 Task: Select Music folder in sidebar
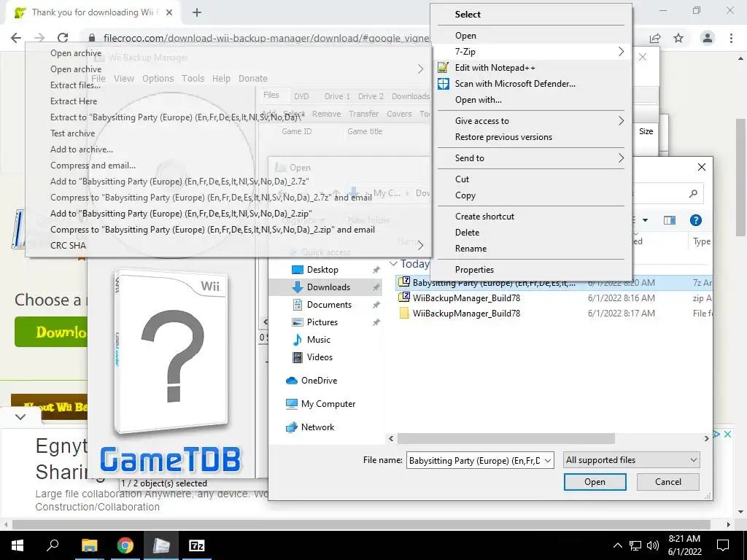318,340
